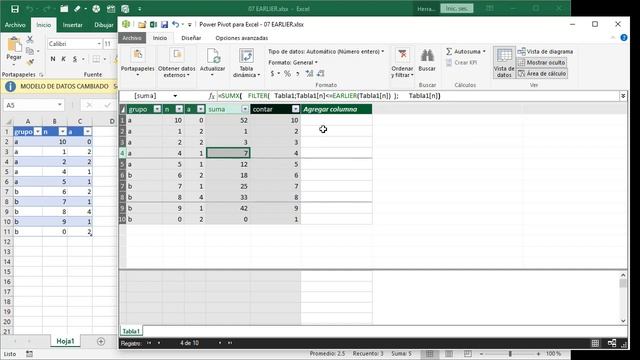Click Archivo tab in Excel window
Screen dimensions: 640x360
[15, 25]
